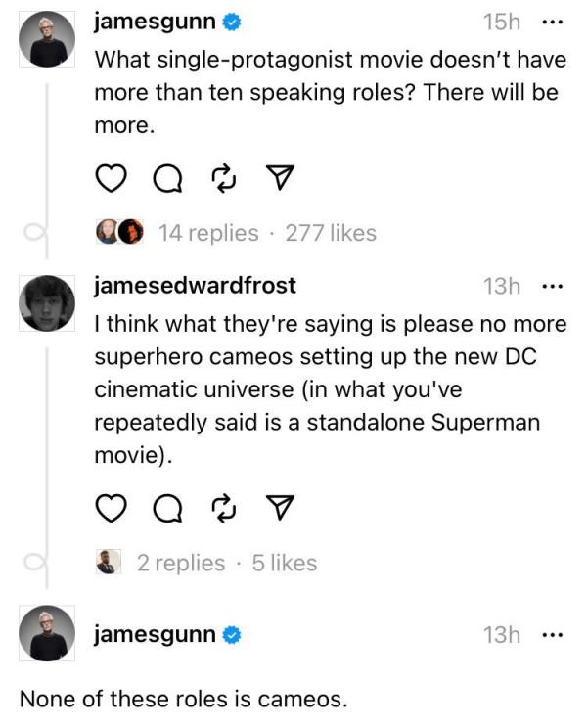
Task: Open post reading "None of these roles is cameos"
Action: coord(184,700)
